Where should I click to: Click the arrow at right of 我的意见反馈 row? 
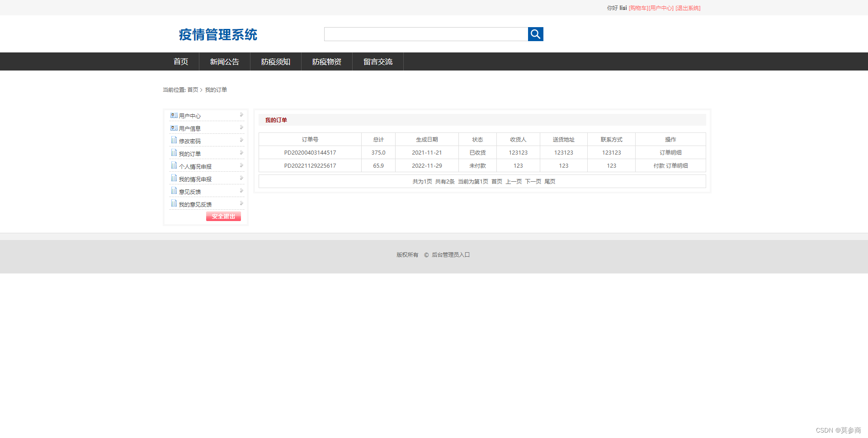point(241,203)
